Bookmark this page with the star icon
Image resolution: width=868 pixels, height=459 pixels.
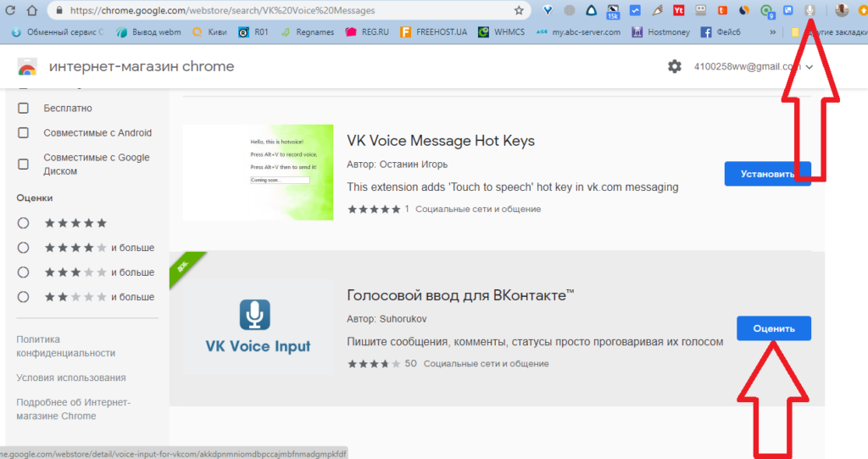519,10
